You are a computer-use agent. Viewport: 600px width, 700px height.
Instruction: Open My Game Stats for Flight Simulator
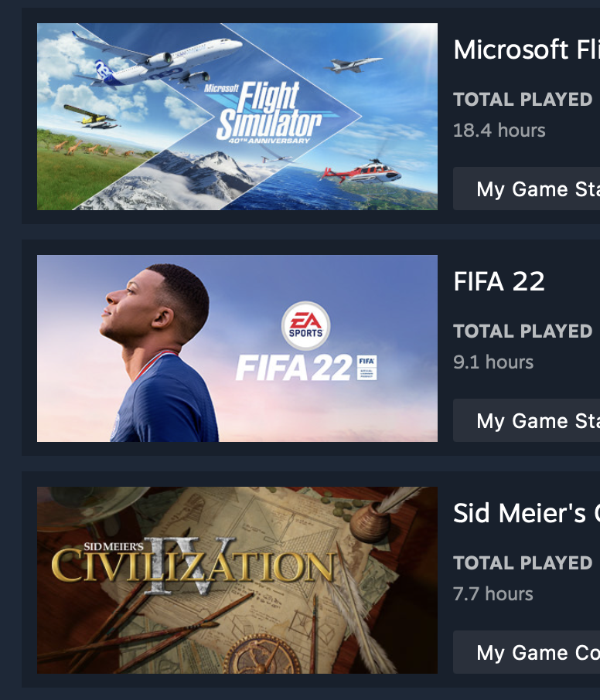(x=527, y=189)
